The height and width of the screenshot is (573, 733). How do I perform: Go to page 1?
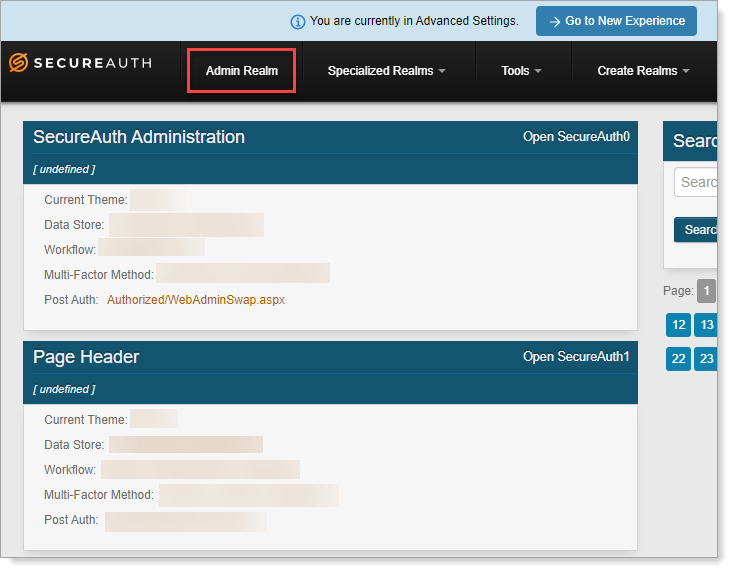click(x=706, y=291)
